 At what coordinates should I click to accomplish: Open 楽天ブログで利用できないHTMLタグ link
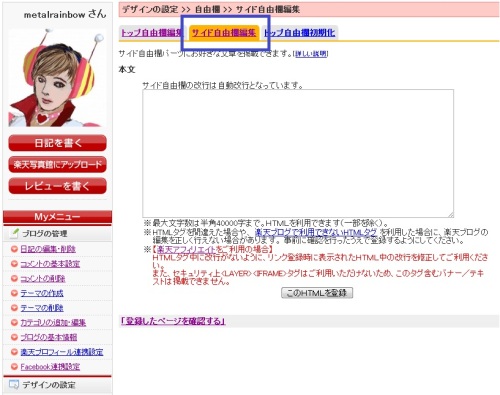tap(315, 232)
